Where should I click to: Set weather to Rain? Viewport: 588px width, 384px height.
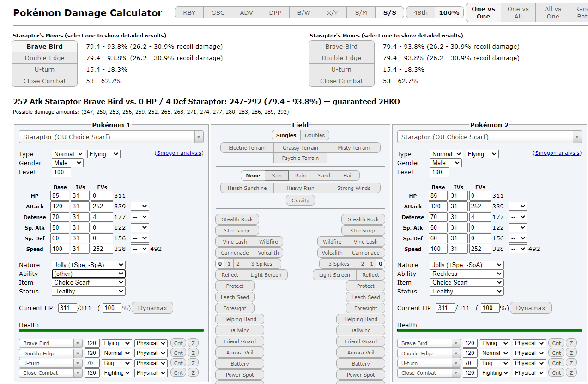point(300,176)
